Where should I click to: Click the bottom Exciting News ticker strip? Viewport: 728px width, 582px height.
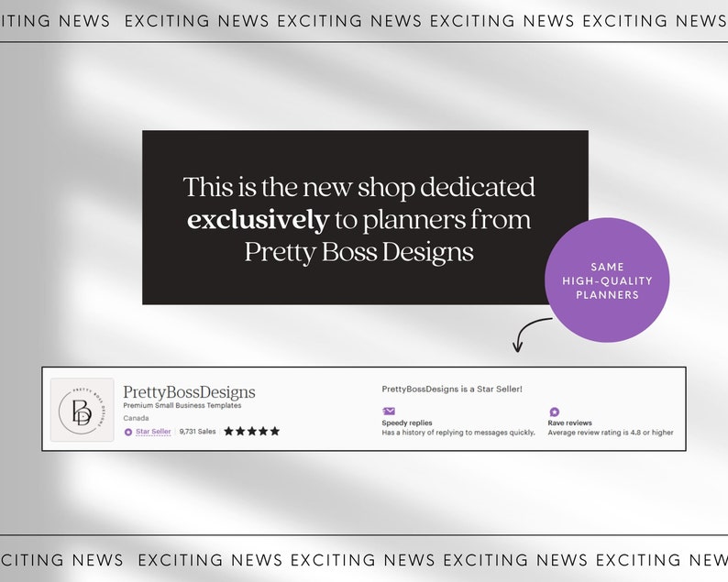(x=364, y=560)
